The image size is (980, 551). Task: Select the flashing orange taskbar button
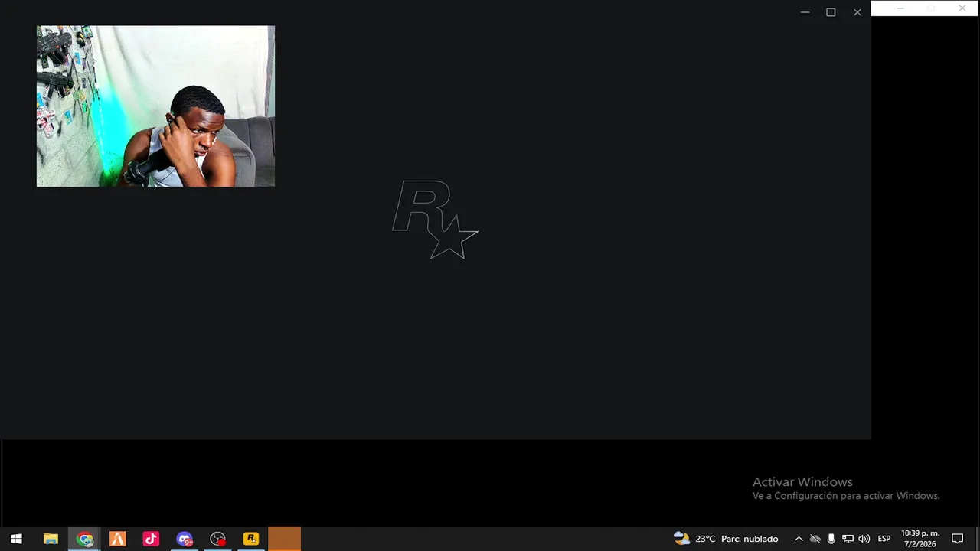pyautogui.click(x=285, y=539)
